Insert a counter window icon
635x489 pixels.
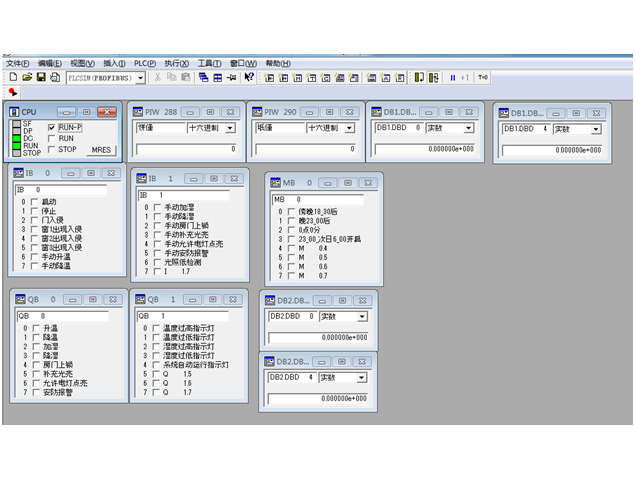(326, 77)
